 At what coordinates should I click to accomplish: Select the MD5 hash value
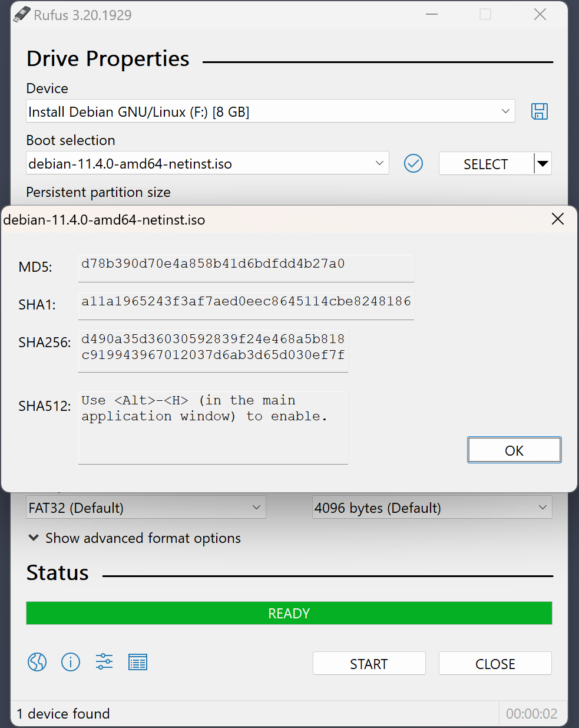[246, 267]
